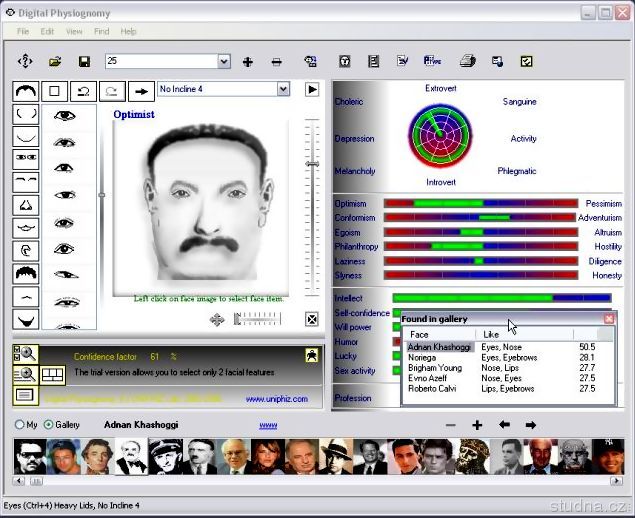Screen dimensions: 635x518
Task: Click the printer toolbar icon
Action: pyautogui.click(x=466, y=62)
